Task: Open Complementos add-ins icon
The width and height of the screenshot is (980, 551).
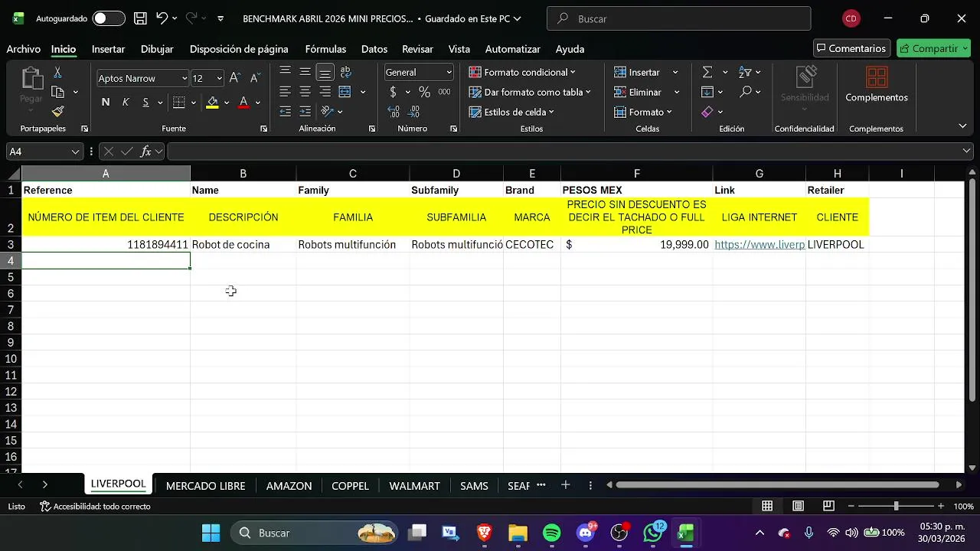Action: point(877,85)
